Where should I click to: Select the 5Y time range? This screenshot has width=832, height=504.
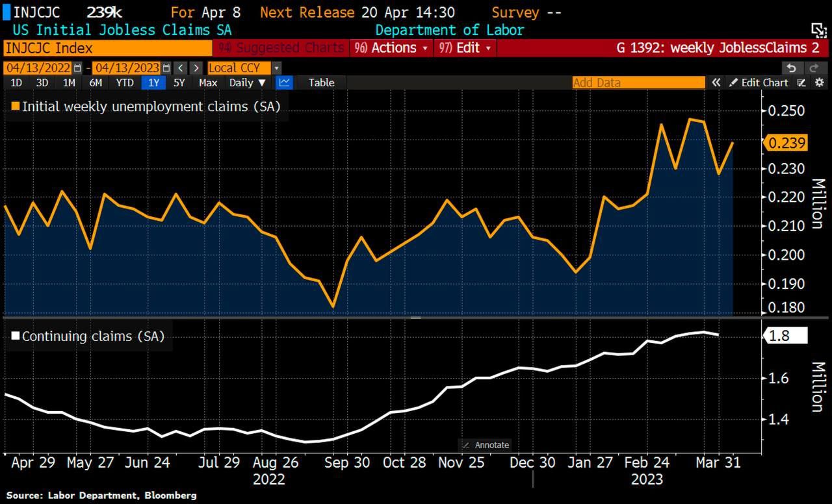pos(179,82)
